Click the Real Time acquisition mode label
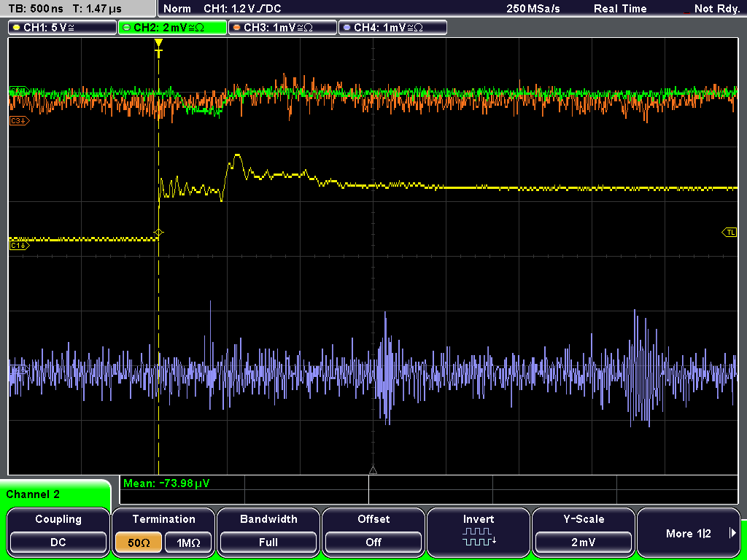747x560 pixels. click(x=620, y=9)
